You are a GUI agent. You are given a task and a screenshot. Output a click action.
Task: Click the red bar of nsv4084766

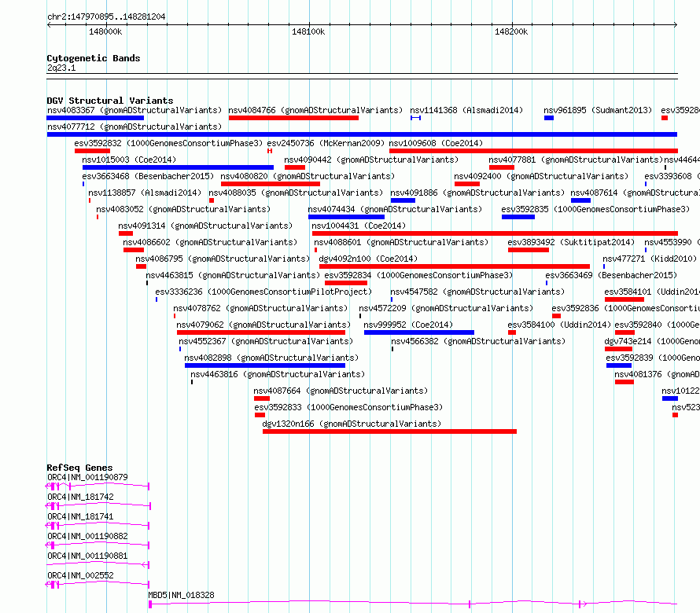[x=293, y=118]
